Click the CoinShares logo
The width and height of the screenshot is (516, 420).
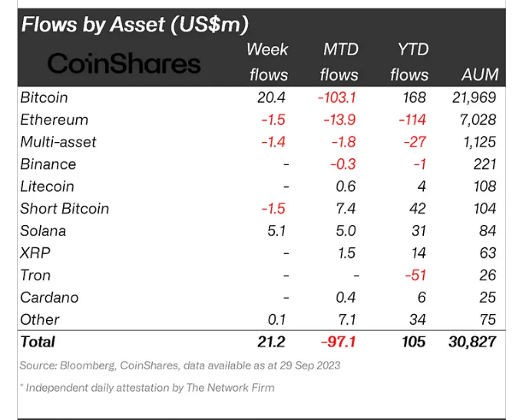124,64
